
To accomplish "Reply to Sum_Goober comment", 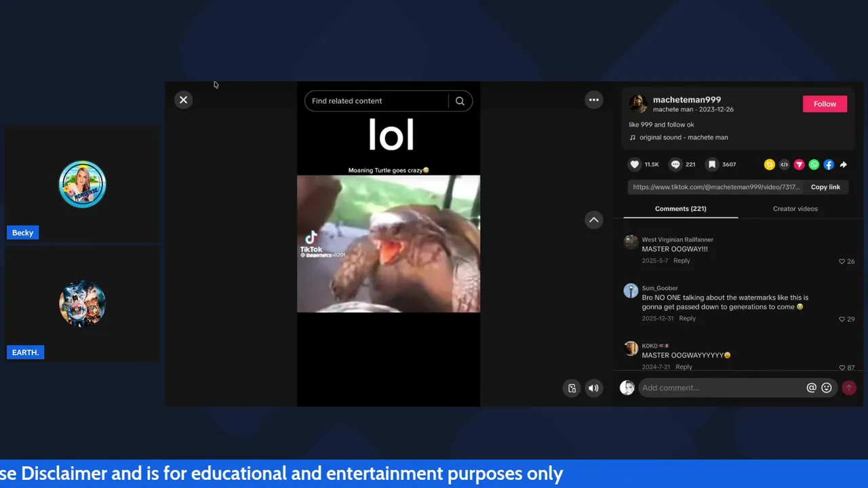I will pos(687,319).
